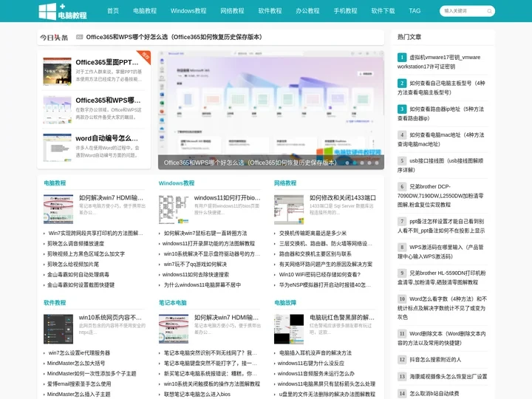Open 电脑插入耳机没声音的解决方法 link

[x=316, y=353]
